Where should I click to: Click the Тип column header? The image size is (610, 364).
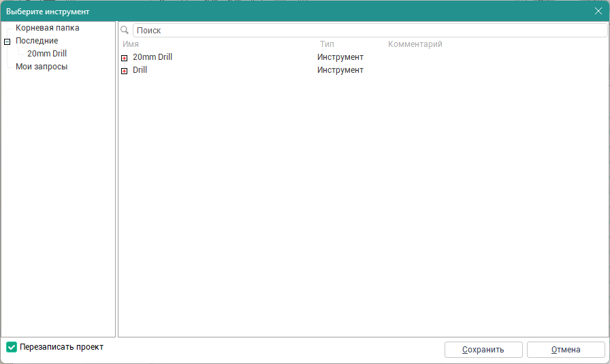[x=327, y=44]
